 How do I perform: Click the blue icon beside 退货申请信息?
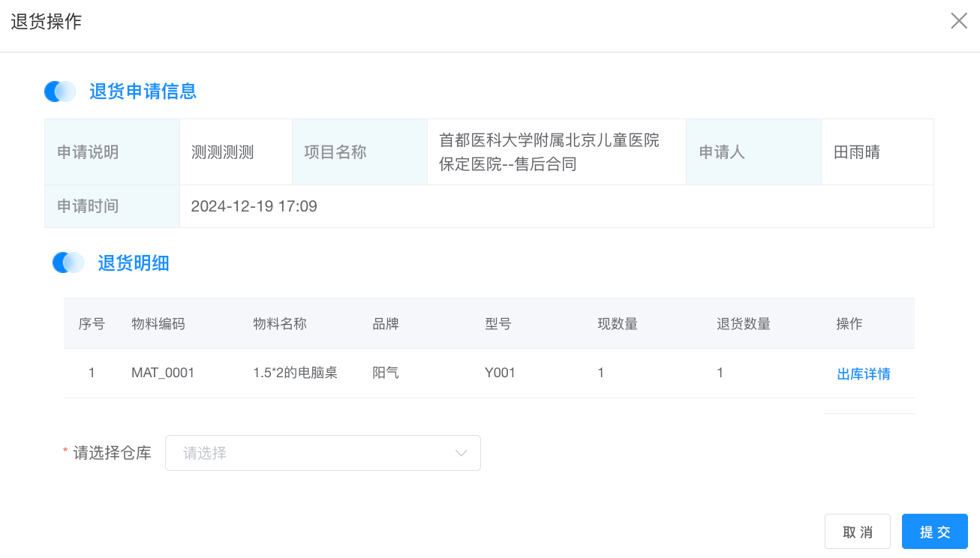pos(60,91)
